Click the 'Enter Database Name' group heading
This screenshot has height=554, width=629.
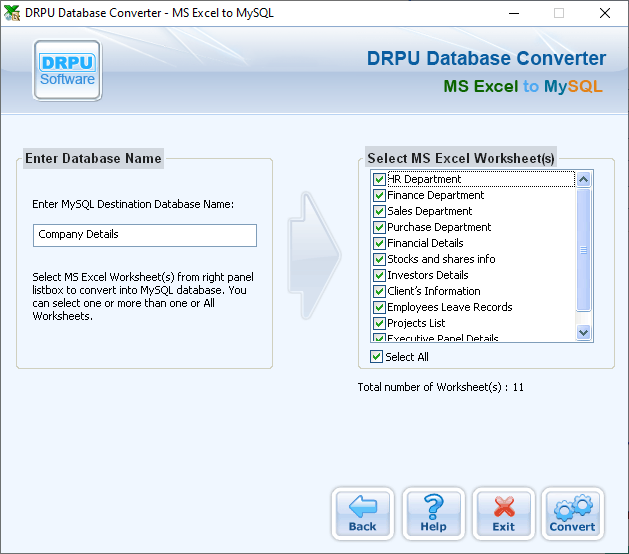coord(93,158)
